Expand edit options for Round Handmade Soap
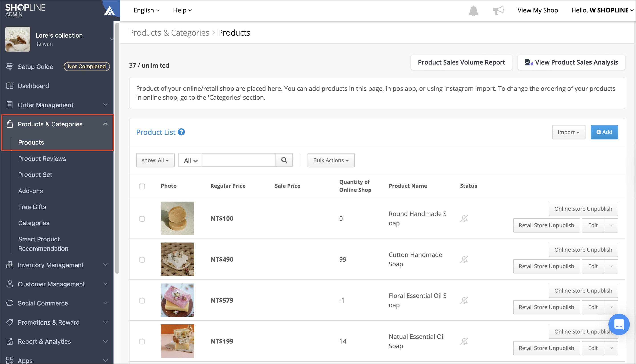The width and height of the screenshot is (636, 364). click(x=611, y=225)
